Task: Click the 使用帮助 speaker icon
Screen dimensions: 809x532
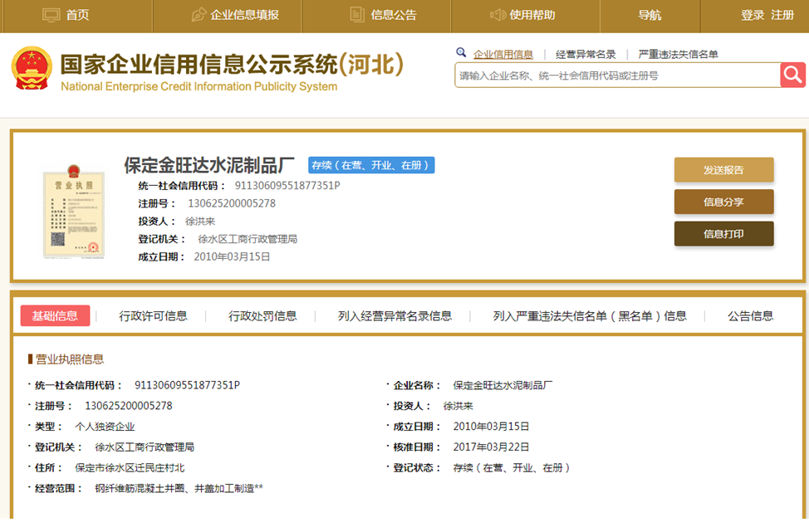Action: tap(500, 13)
